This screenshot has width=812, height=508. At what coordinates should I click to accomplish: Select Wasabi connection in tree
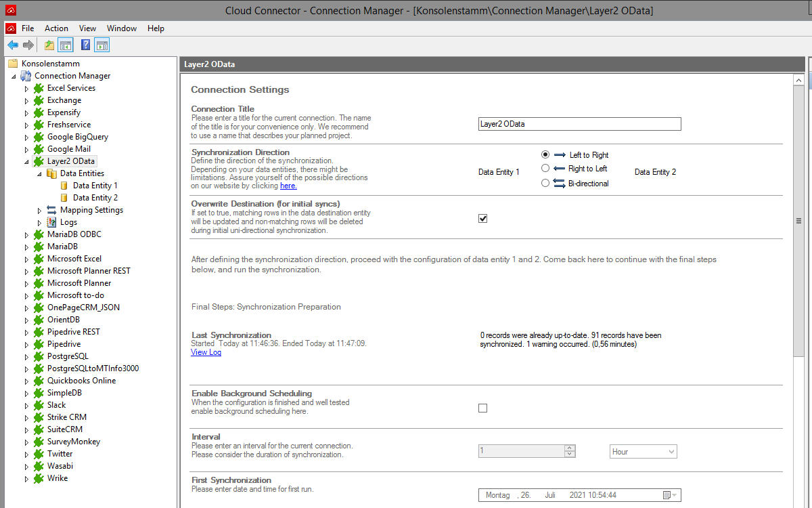tap(60, 466)
